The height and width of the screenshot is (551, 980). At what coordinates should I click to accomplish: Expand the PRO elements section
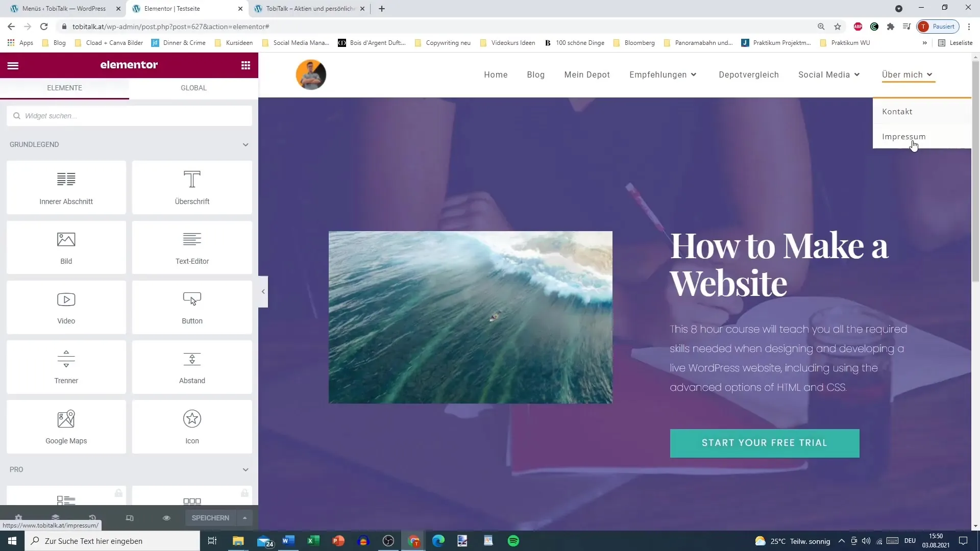[246, 469]
